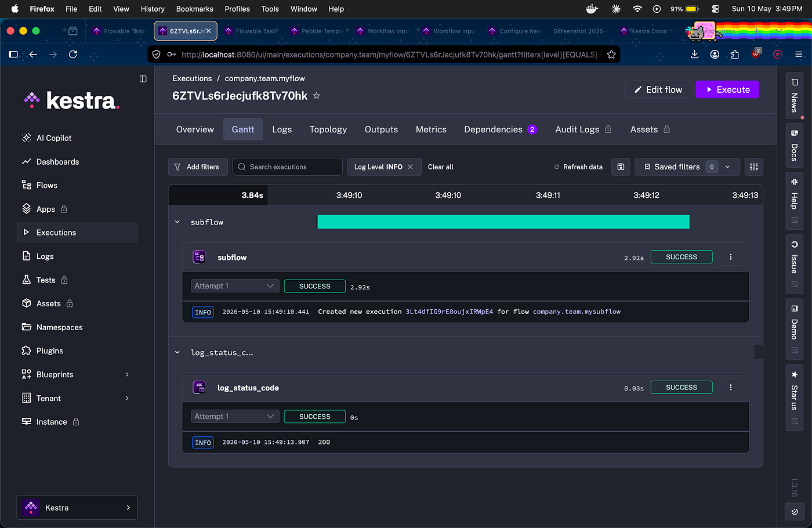Focus the Search executions field
Screen dimensions: 812x528
point(288,167)
